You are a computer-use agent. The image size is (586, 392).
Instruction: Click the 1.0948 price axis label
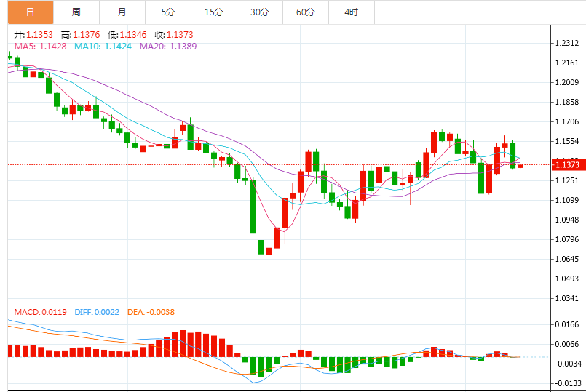567,220
